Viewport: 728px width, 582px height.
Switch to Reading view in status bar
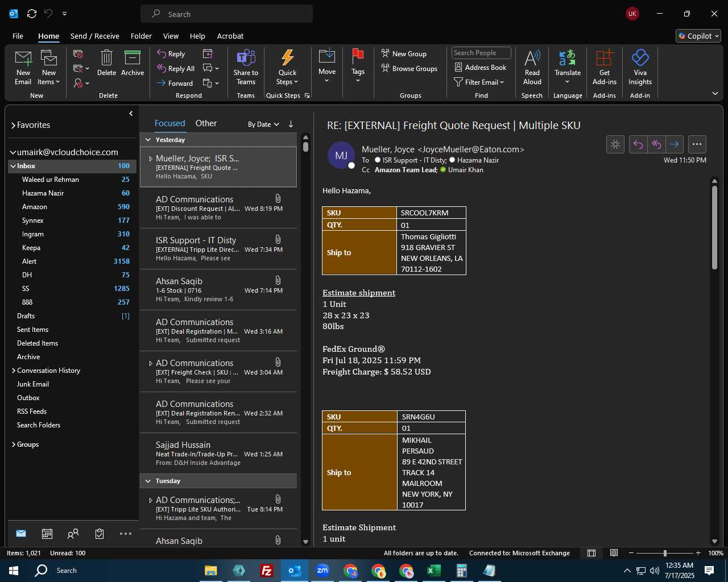click(x=614, y=553)
